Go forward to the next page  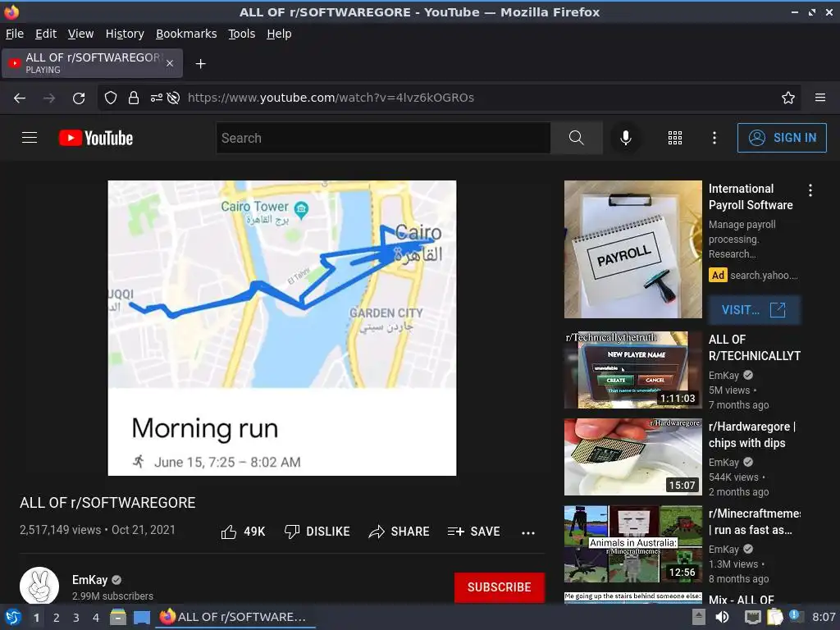(x=49, y=98)
